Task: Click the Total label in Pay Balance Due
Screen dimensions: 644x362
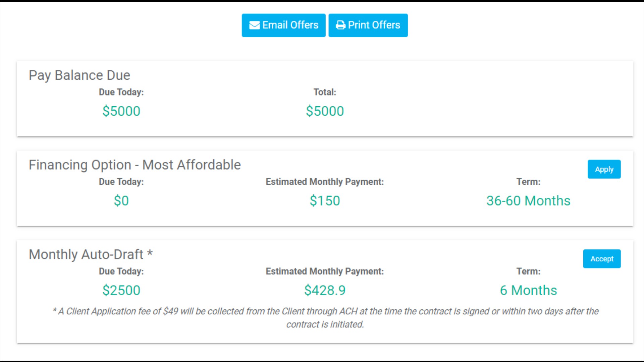Action: coord(325,92)
